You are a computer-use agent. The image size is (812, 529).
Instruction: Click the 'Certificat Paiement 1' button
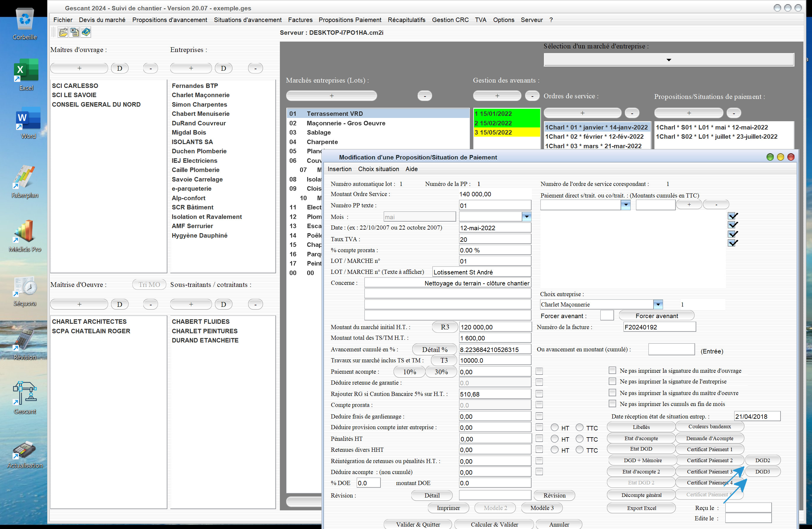click(x=709, y=449)
